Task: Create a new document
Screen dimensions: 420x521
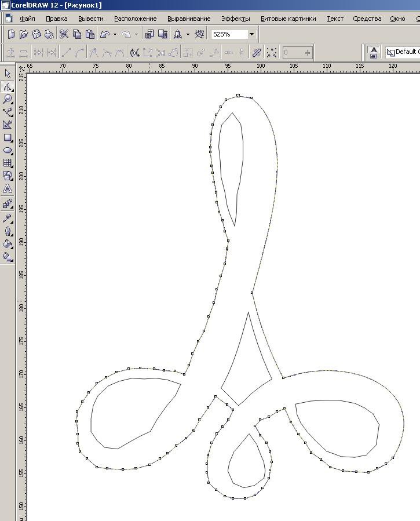Action: (x=11, y=34)
